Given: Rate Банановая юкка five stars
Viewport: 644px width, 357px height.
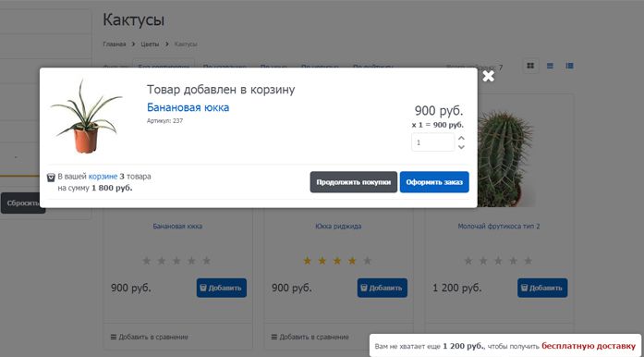Looking at the screenshot, I should pos(207,260).
